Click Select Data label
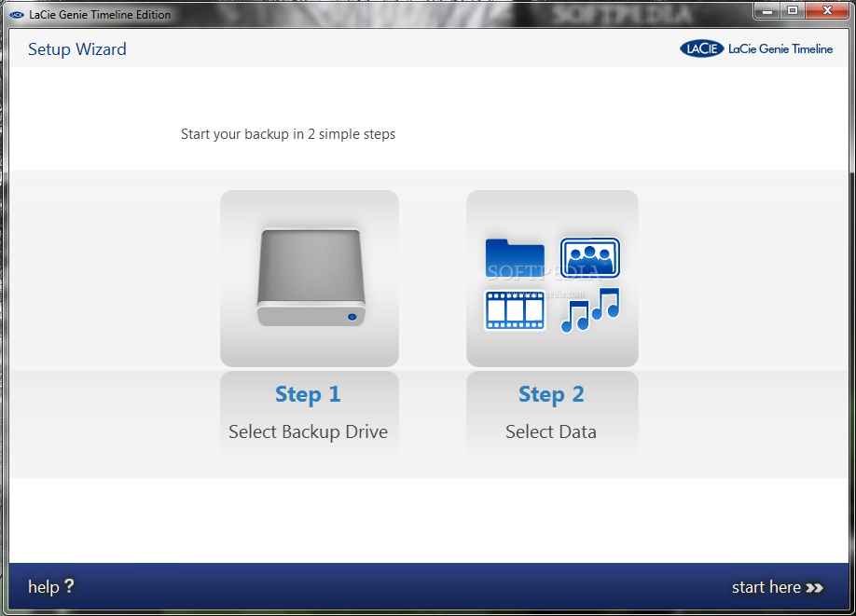 [x=551, y=431]
